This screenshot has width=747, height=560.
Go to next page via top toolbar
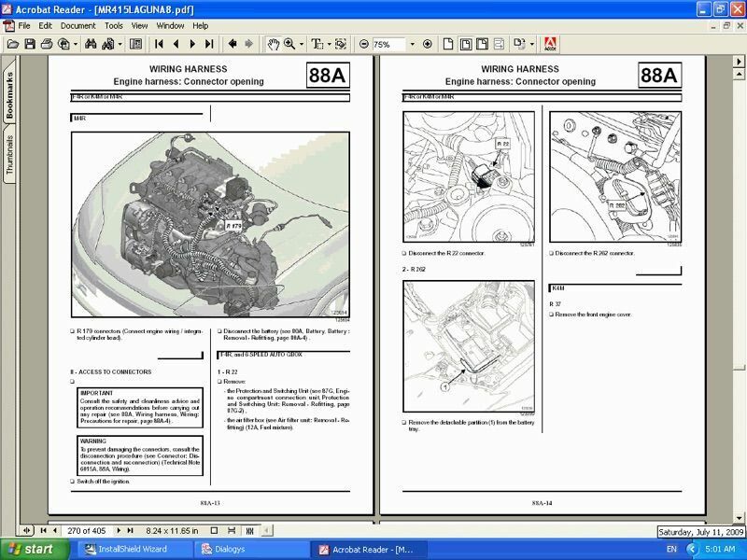click(192, 44)
